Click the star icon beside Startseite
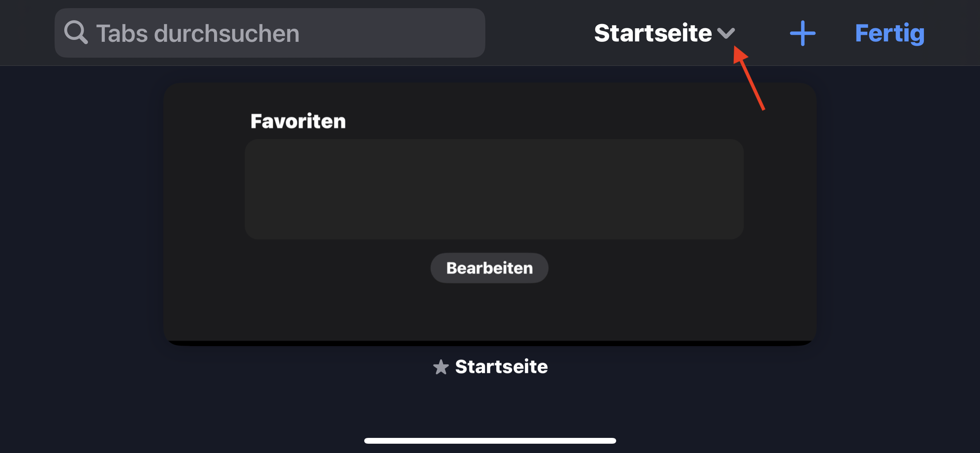980x453 pixels. [x=441, y=367]
